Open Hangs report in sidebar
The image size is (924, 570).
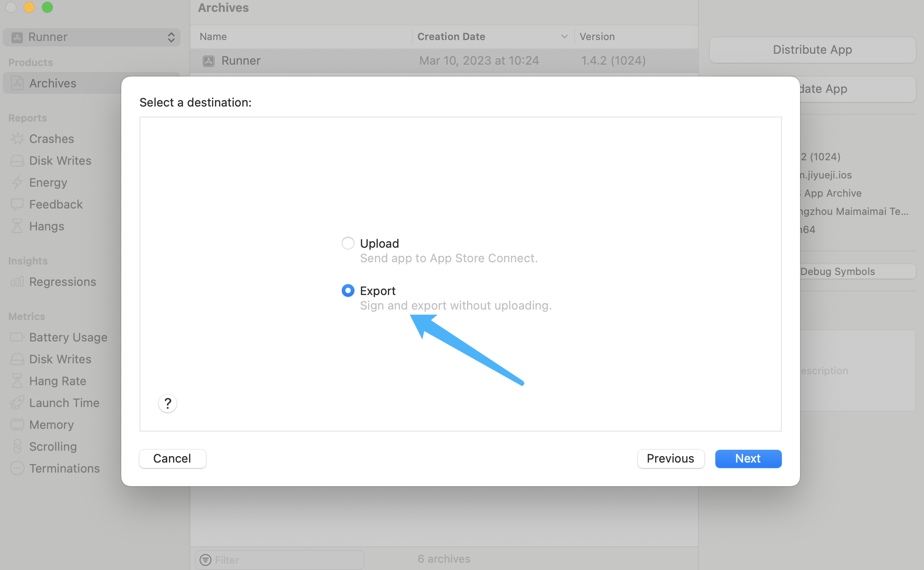(46, 226)
